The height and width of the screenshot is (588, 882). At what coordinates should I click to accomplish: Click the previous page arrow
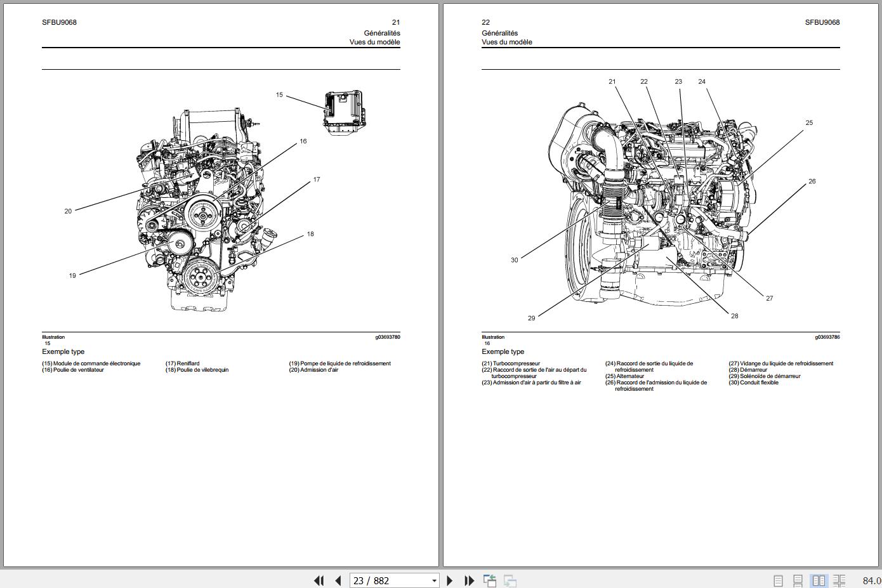[338, 580]
